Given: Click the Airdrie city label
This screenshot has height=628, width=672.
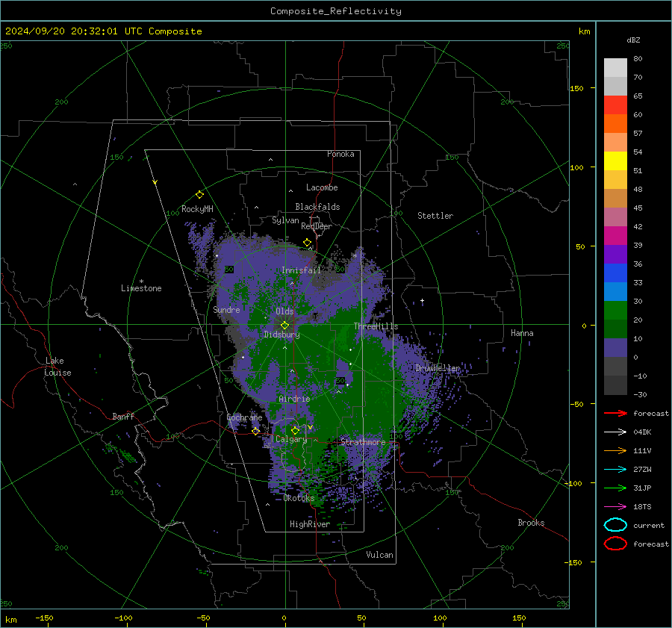Looking at the screenshot, I should pos(294,399).
